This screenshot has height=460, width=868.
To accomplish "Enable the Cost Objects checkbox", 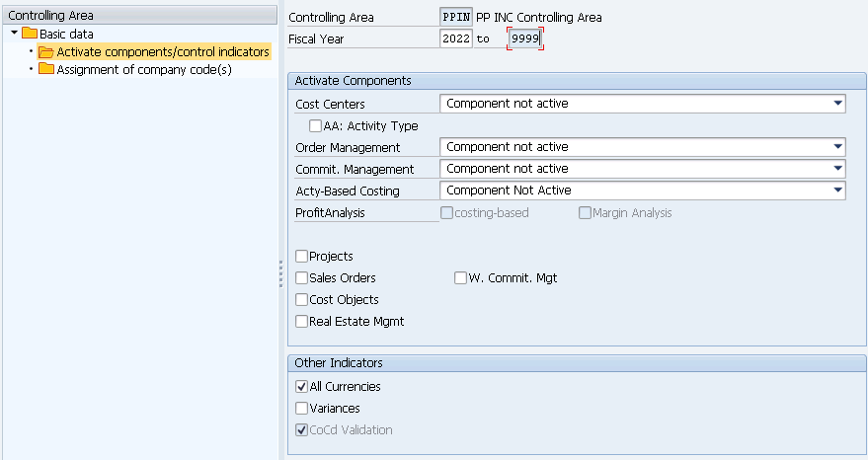I will click(301, 299).
